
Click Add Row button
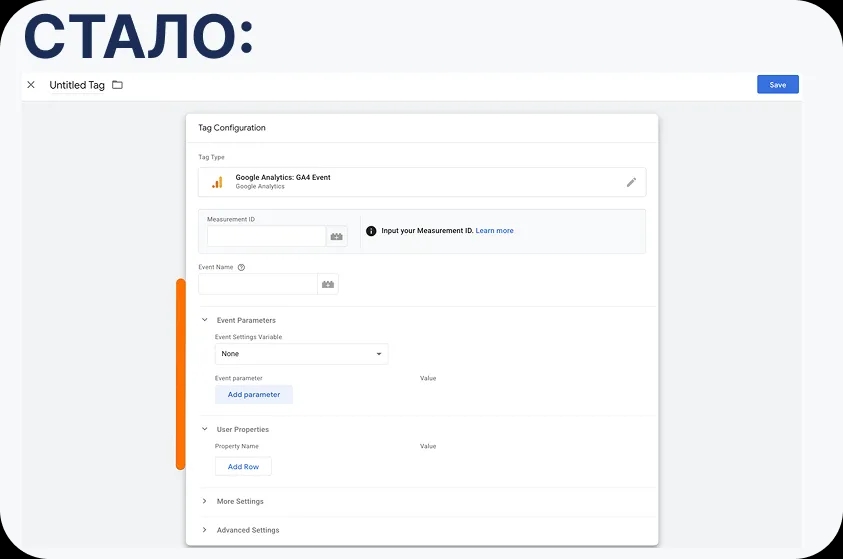(243, 467)
